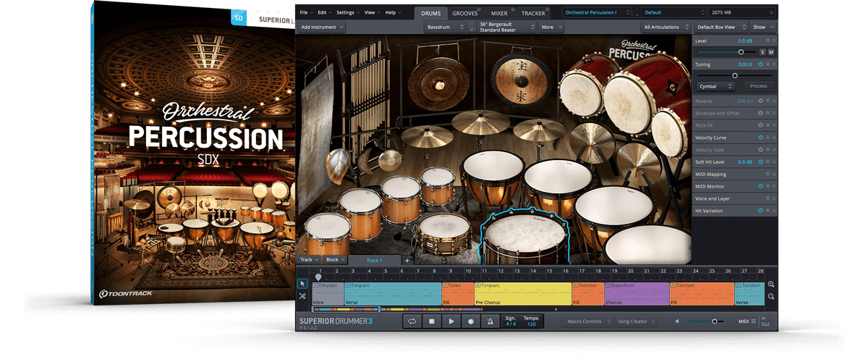The image size is (868, 357).
Task: Open the Reverse section menu icon
Action: tap(767, 101)
